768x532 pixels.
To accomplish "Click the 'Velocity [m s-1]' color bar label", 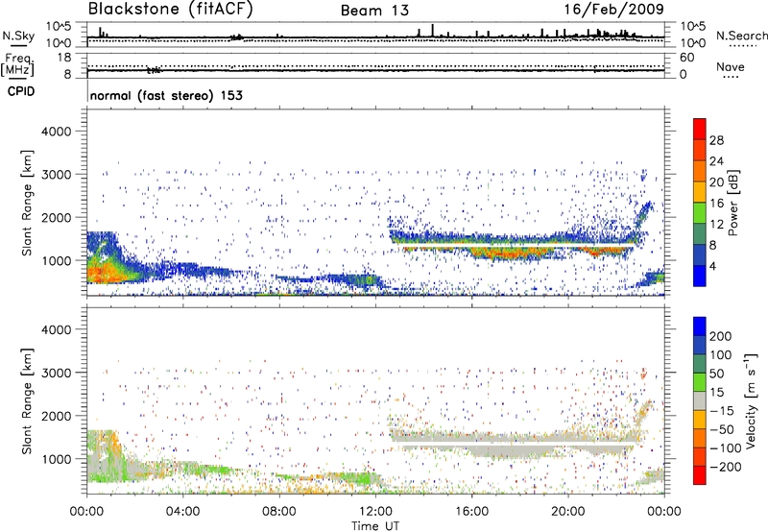I will 752,400.
